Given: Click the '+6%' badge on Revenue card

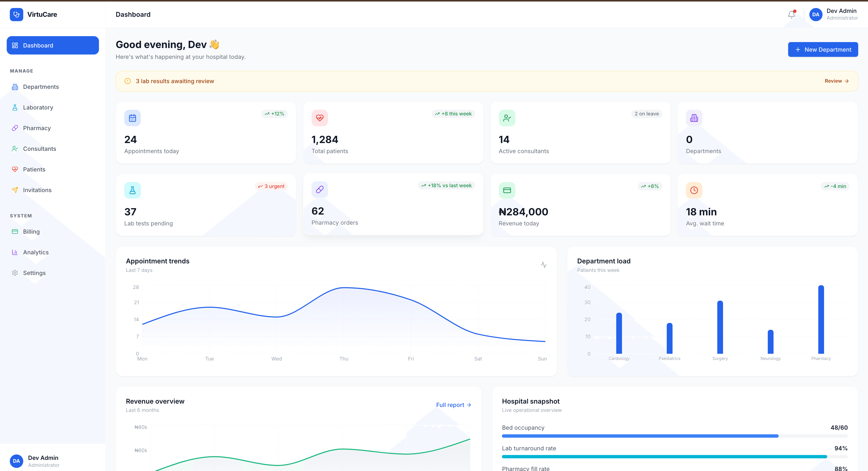Looking at the screenshot, I should (650, 186).
